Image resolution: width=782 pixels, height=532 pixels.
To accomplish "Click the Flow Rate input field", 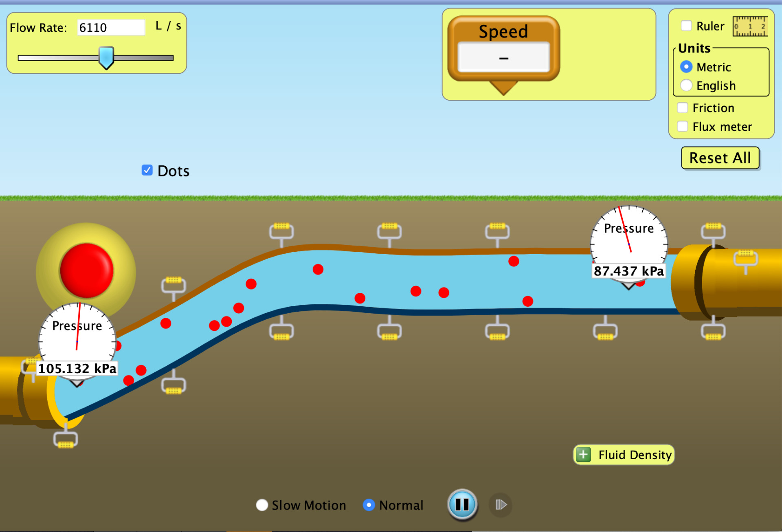I will click(x=111, y=28).
